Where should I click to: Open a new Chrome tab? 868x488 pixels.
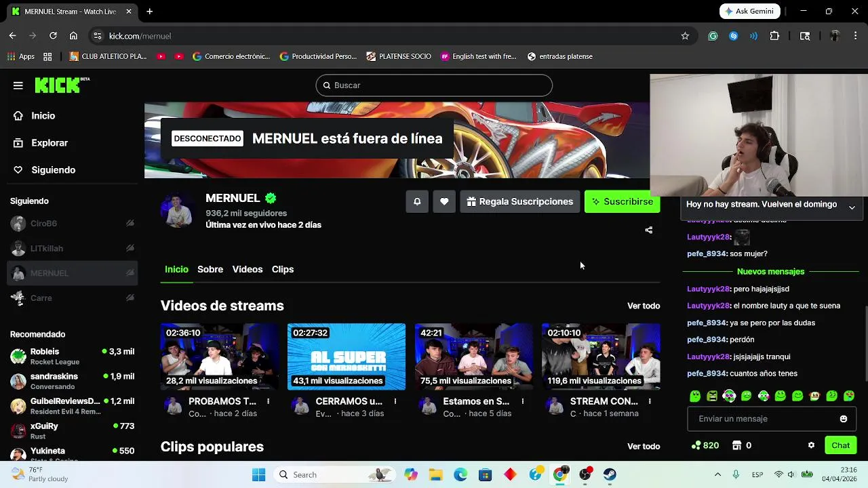tap(149, 12)
